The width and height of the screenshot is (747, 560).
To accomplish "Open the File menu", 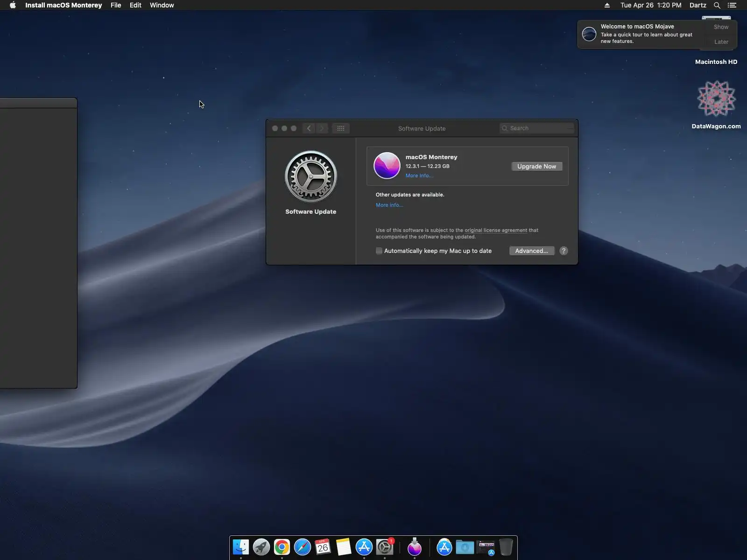I will 116,5.
